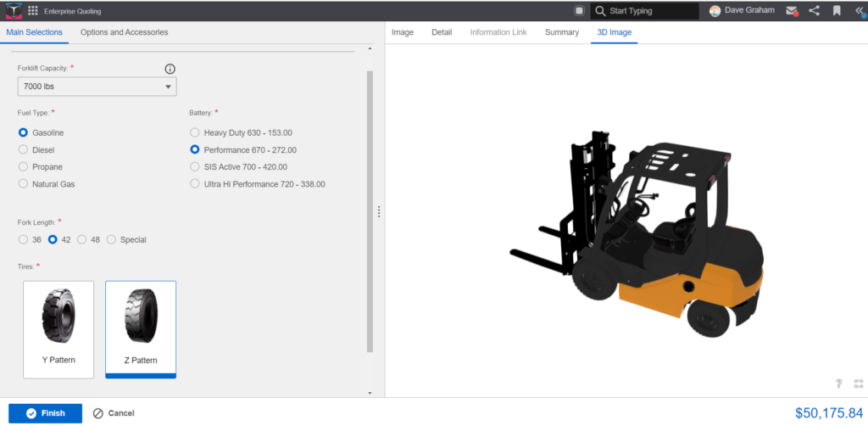Open the bookmark icon in header

pos(837,10)
